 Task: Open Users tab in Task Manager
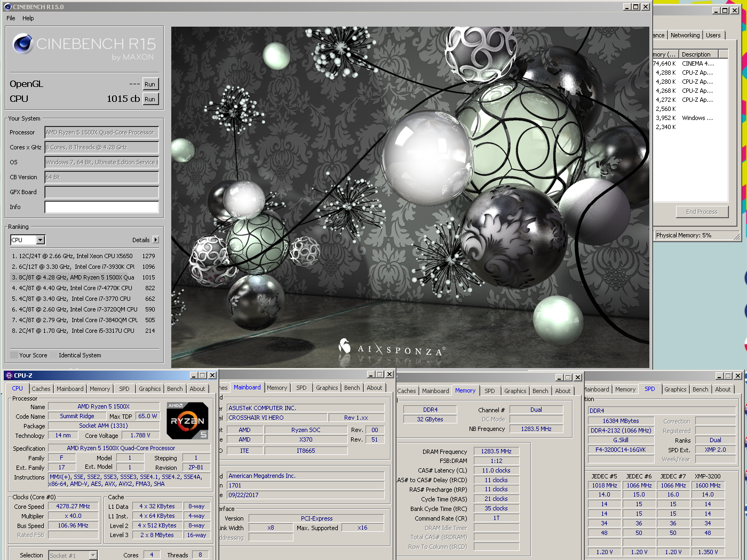click(x=713, y=35)
